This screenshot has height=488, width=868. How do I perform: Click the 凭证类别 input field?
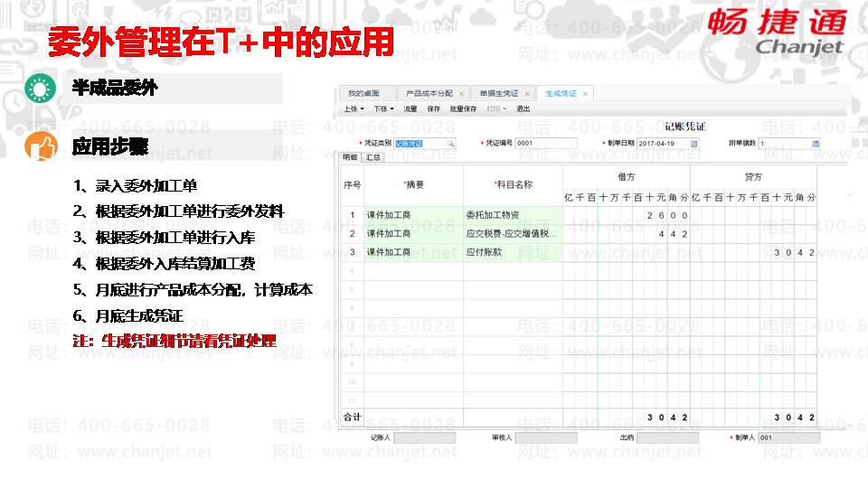(425, 144)
